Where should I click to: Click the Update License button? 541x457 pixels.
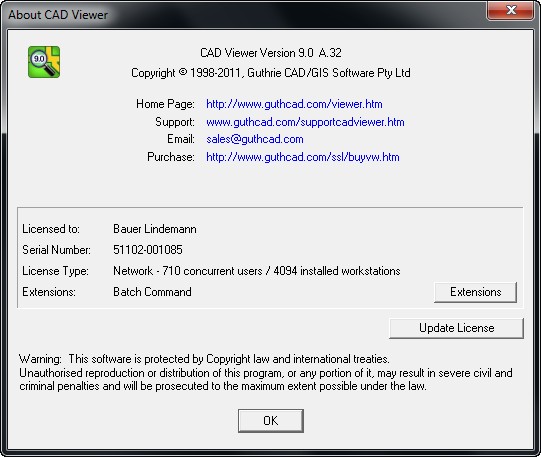(456, 328)
